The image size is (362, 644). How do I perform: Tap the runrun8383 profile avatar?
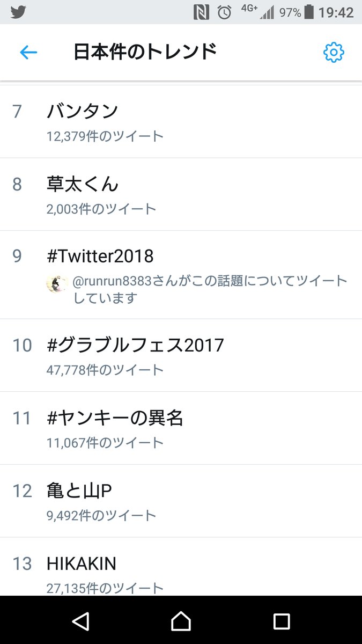(x=57, y=283)
